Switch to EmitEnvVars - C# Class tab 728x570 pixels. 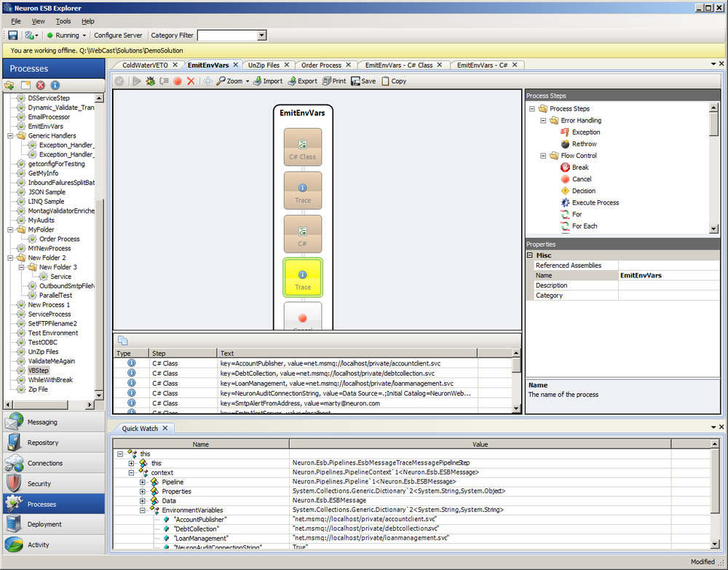pyautogui.click(x=399, y=66)
